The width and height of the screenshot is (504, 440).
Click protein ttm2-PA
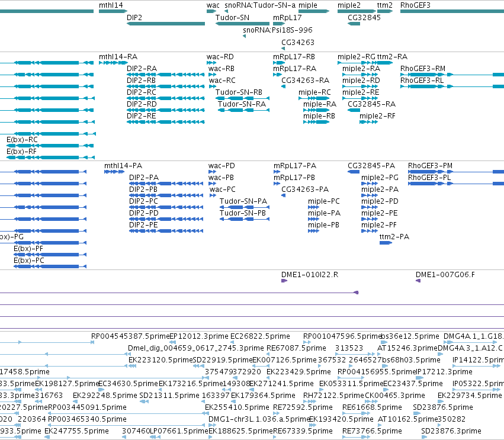coord(394,237)
